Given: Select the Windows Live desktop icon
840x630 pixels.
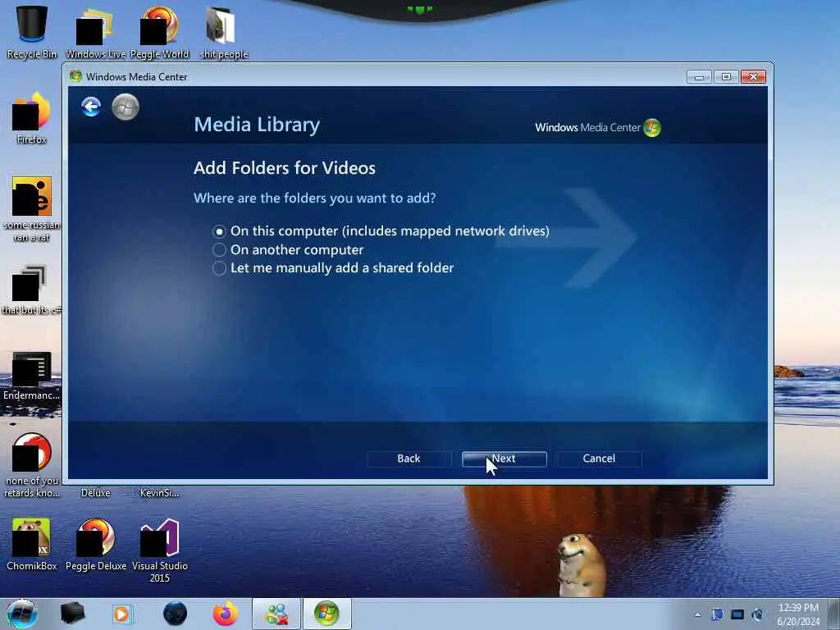Looking at the screenshot, I should 95,32.
